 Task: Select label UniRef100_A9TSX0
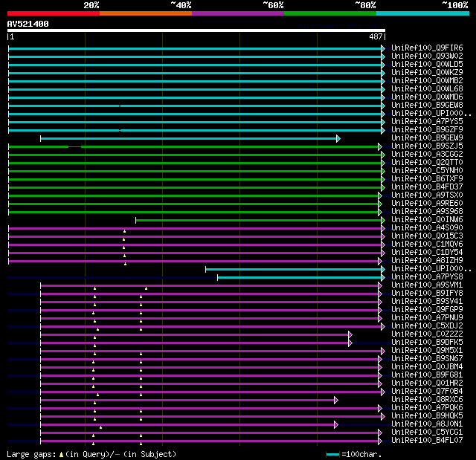(427, 195)
